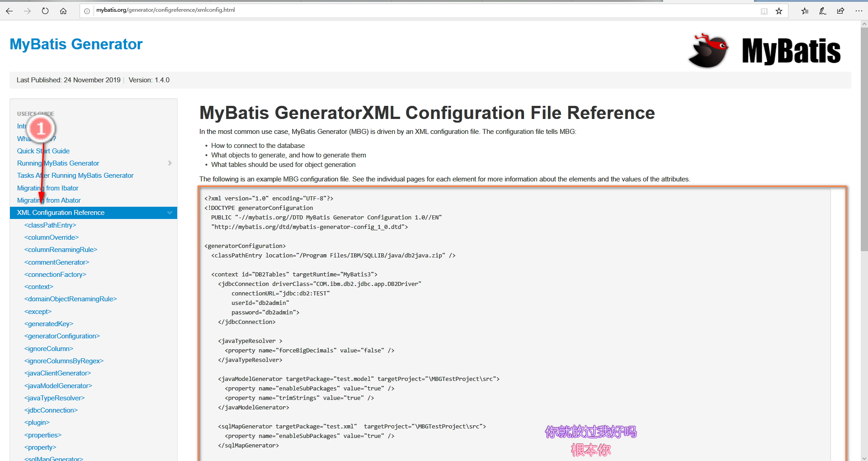This screenshot has width=868, height=461.
Task: Refresh the current page
Action: 45,11
